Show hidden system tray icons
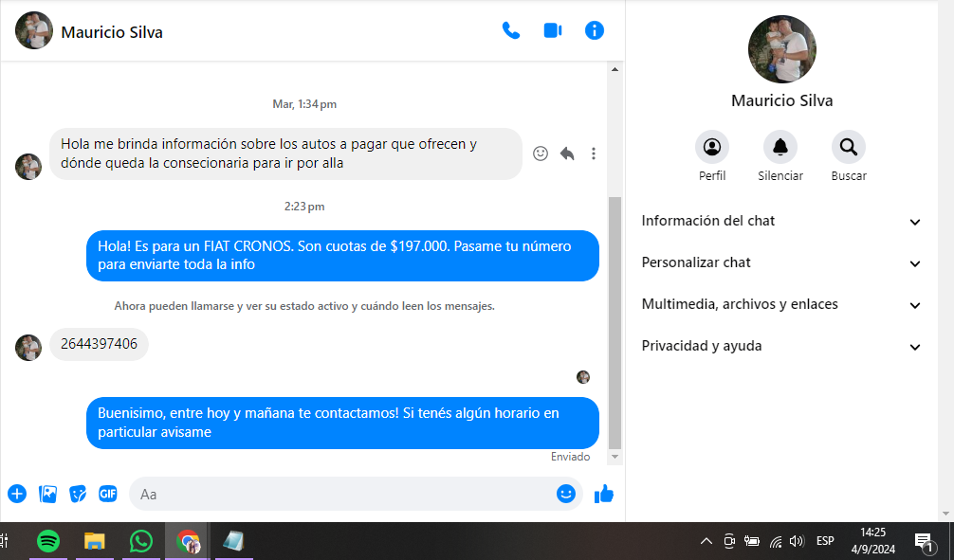954x560 pixels. pyautogui.click(x=706, y=540)
